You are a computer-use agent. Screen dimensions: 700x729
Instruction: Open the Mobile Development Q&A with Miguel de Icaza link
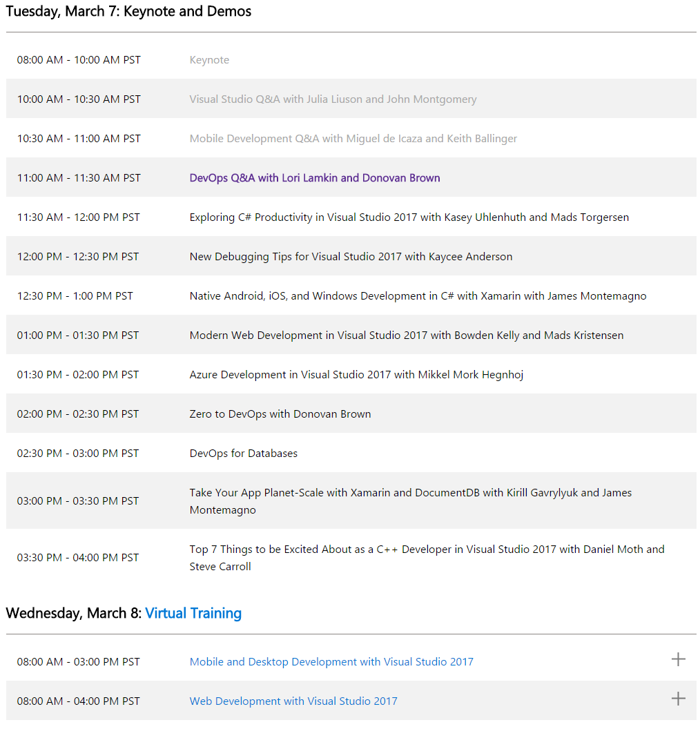pos(353,138)
